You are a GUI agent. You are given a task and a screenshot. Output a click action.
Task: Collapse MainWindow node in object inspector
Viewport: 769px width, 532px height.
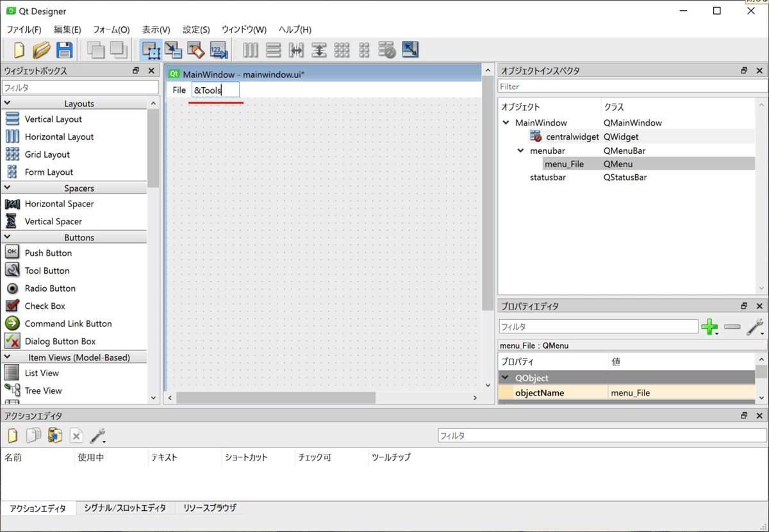click(507, 122)
